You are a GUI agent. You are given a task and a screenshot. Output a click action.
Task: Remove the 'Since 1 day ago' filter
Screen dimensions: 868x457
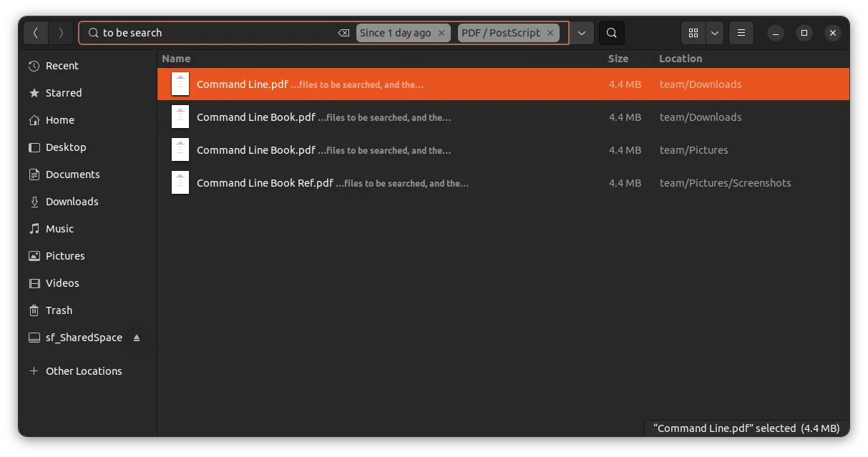[x=442, y=33]
